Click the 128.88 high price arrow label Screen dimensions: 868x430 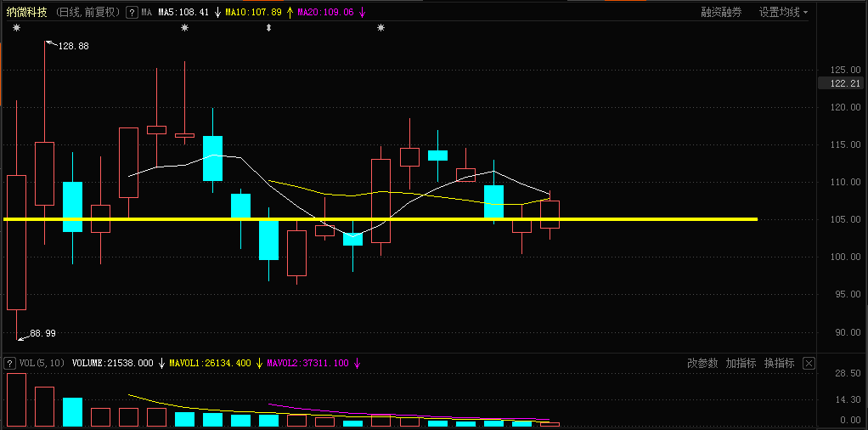[x=71, y=46]
